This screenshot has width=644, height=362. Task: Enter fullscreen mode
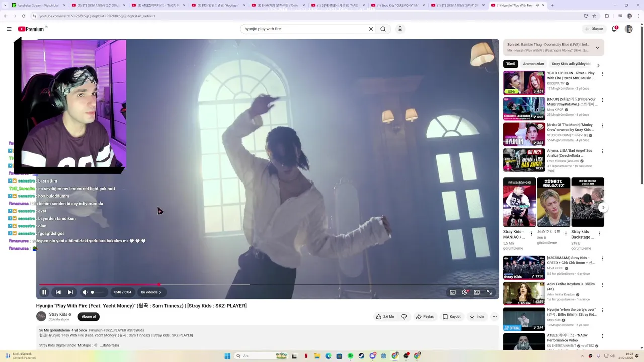pyautogui.click(x=489, y=292)
